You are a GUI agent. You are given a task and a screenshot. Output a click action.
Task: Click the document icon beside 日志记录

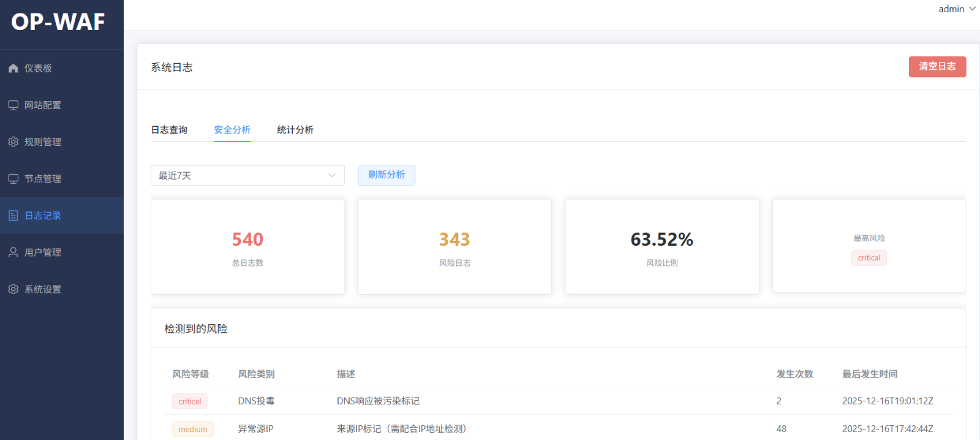(x=13, y=215)
